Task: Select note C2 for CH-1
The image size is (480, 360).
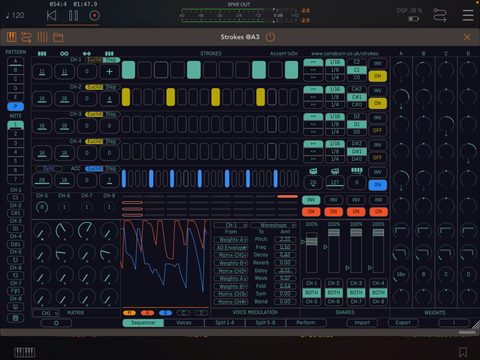Action: click(357, 62)
